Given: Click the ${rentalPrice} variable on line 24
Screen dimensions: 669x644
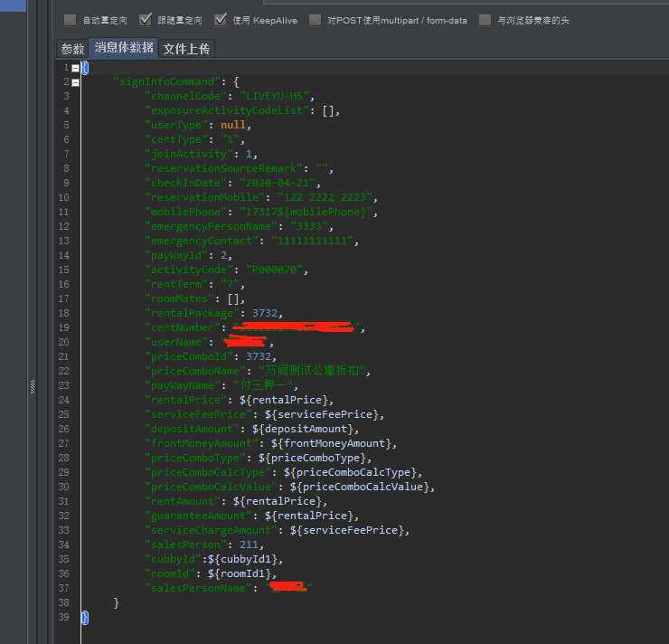Looking at the screenshot, I should coord(283,400).
